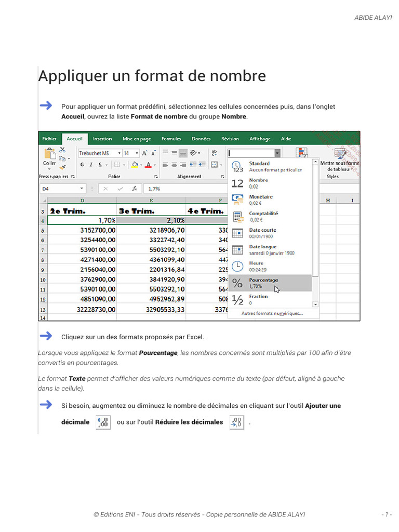Select the format painter brush icon
Viewport: 399px width, 532px height.
(62, 167)
